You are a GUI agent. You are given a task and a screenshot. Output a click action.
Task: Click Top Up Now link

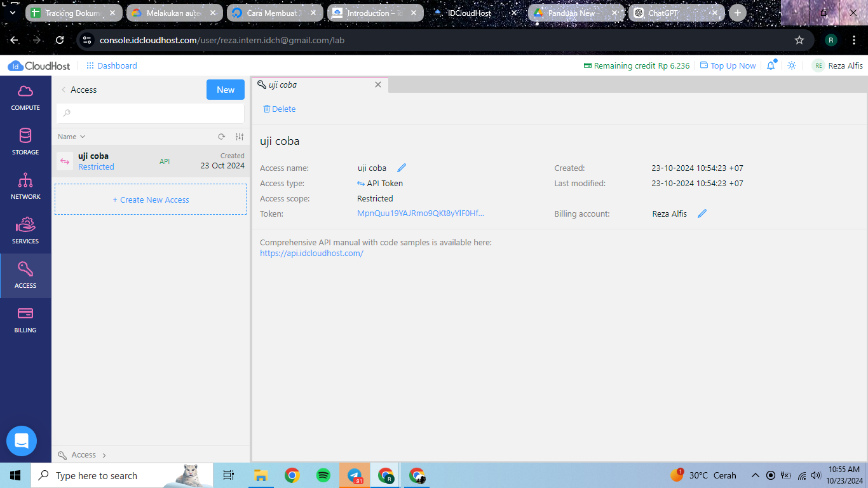[728, 65]
